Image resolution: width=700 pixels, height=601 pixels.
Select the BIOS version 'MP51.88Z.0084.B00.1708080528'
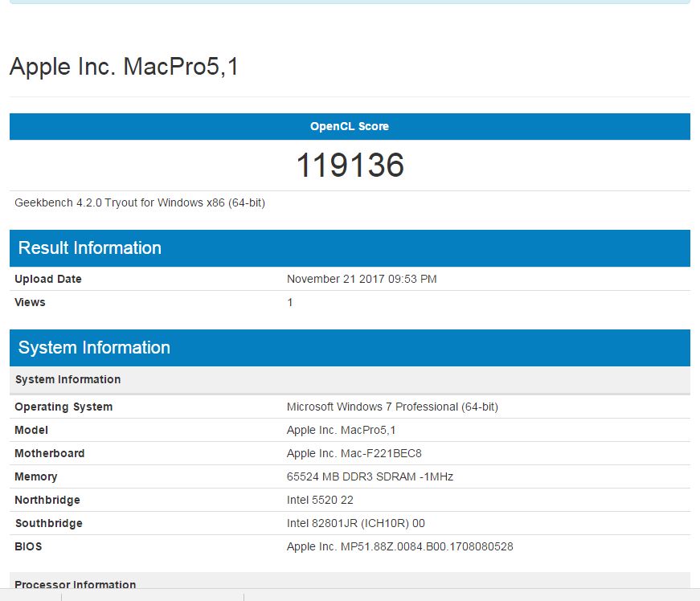click(x=427, y=546)
